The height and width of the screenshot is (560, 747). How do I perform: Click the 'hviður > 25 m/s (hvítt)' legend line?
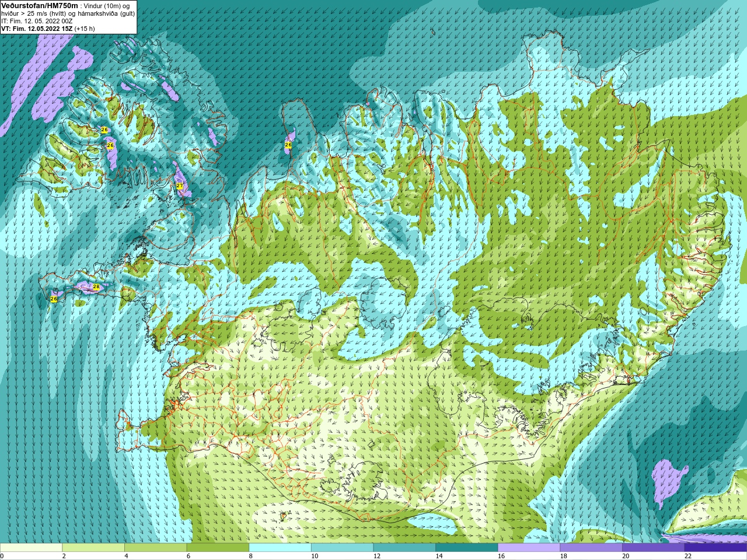[35, 13]
